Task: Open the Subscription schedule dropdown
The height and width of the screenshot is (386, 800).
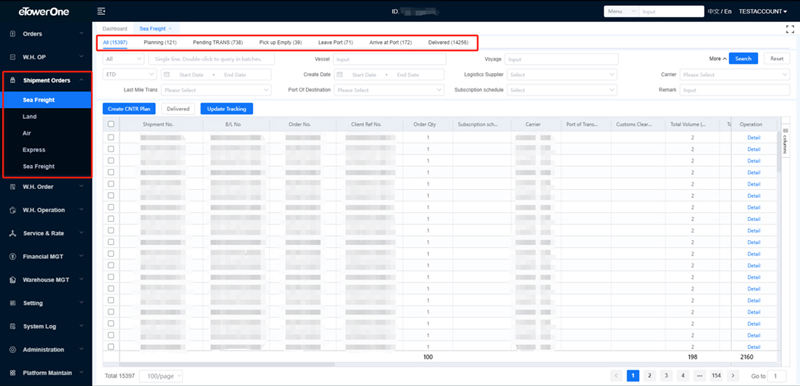Action: 562,90
